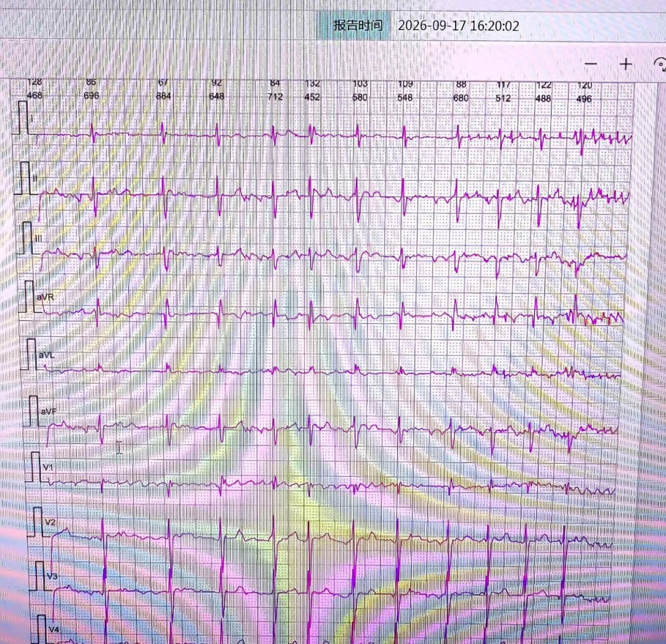666x644 pixels.
Task: Click the RR interval value 580
Action: 360,97
